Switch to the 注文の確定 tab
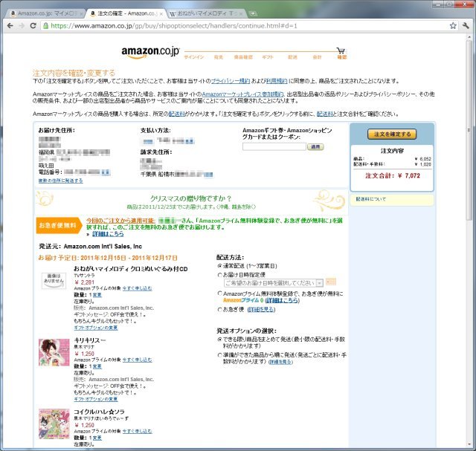This screenshot has width=476, height=451. [126, 13]
